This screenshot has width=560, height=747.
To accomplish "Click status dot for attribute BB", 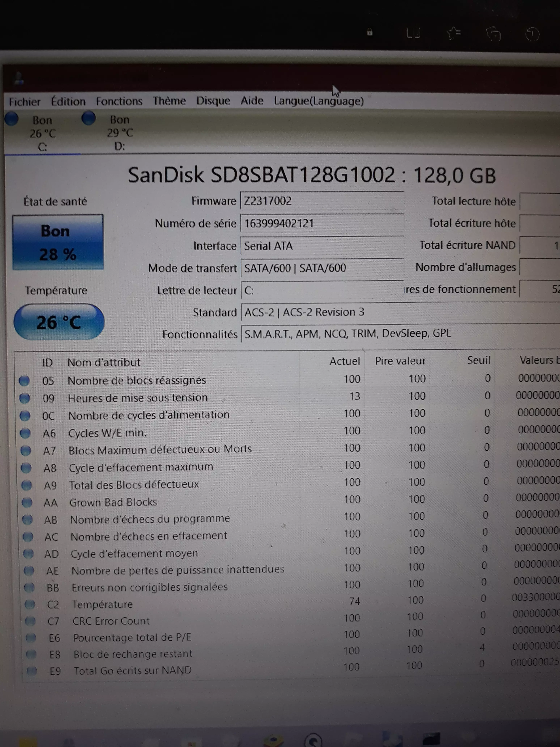I will tap(29, 588).
